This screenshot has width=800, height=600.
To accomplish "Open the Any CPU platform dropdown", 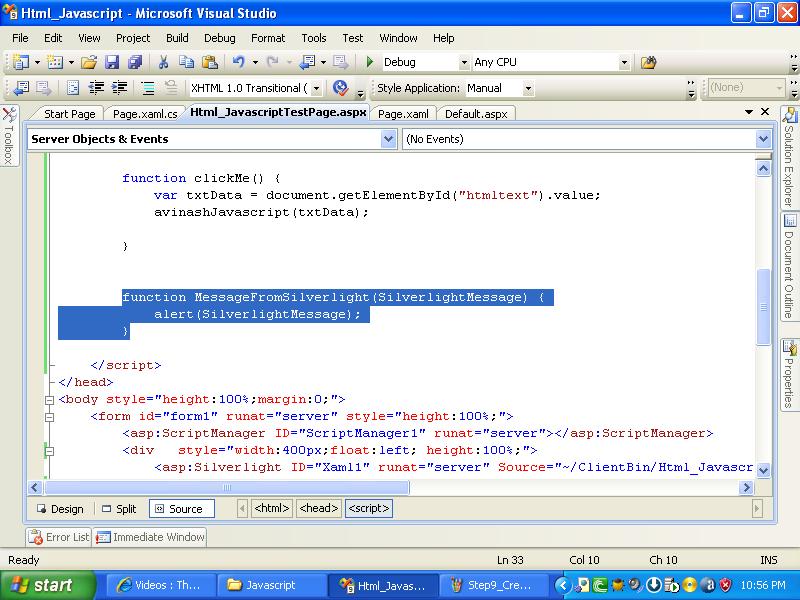I will click(x=624, y=62).
